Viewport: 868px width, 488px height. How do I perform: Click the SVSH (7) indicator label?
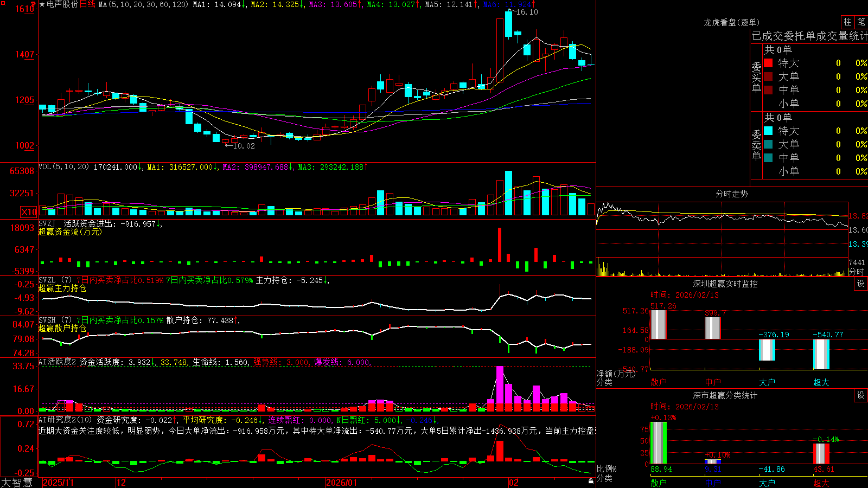coord(55,320)
